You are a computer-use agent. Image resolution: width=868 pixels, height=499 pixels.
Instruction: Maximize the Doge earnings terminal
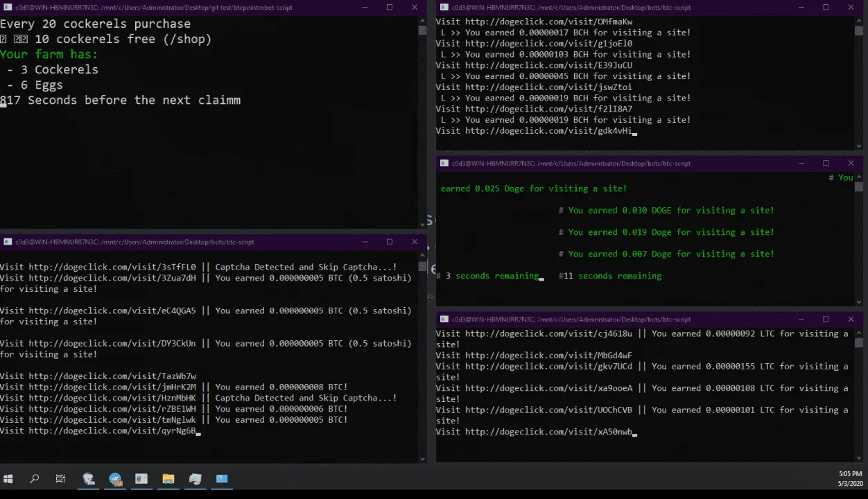click(x=826, y=164)
